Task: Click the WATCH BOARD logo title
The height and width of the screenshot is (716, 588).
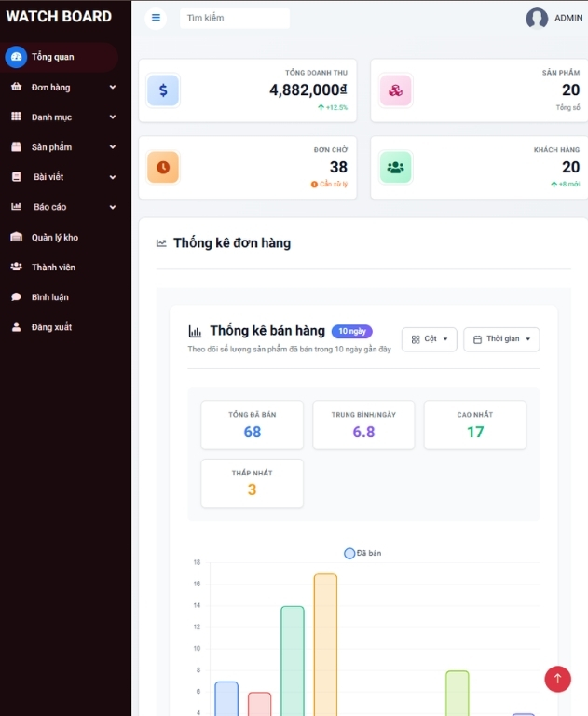Action: [x=59, y=17]
